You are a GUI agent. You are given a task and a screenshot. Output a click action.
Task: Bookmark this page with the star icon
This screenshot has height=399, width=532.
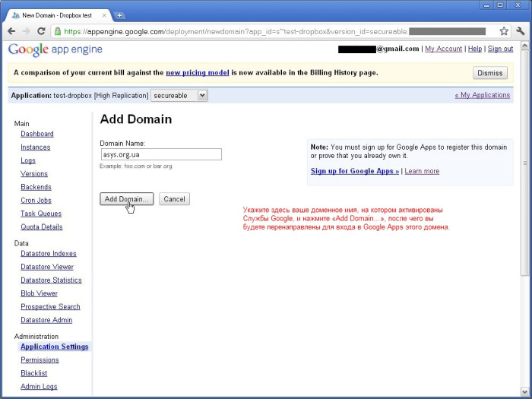pos(504,31)
